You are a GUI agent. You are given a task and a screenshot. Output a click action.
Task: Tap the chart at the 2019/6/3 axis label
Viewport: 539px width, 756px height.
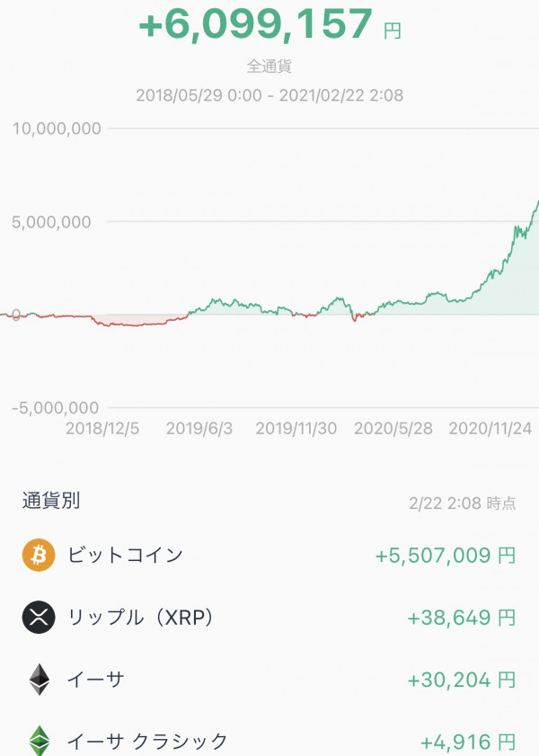199,428
